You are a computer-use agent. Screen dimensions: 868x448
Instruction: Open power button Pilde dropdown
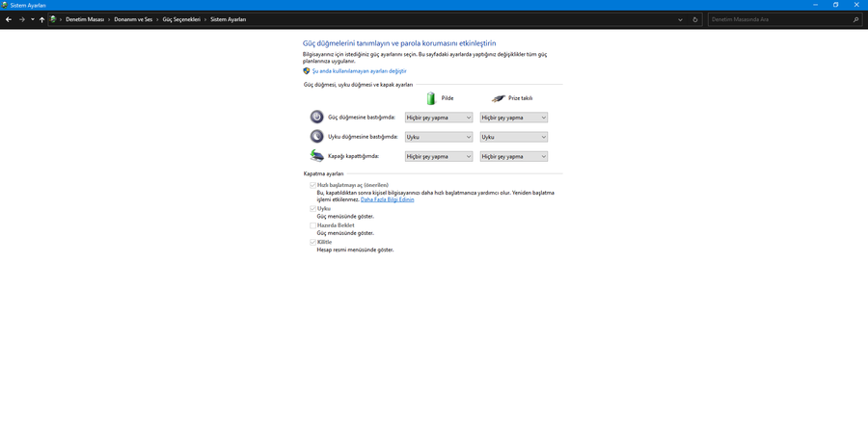coord(439,118)
